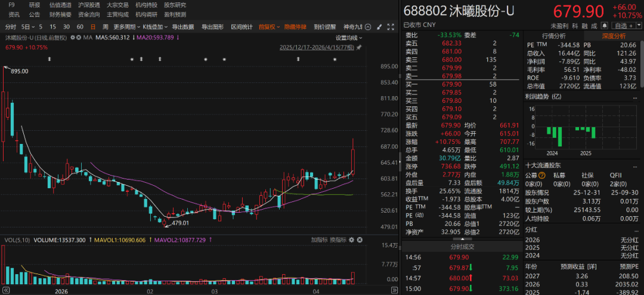
Task: Switch to the 行情分析 tab
Action: 553,36
